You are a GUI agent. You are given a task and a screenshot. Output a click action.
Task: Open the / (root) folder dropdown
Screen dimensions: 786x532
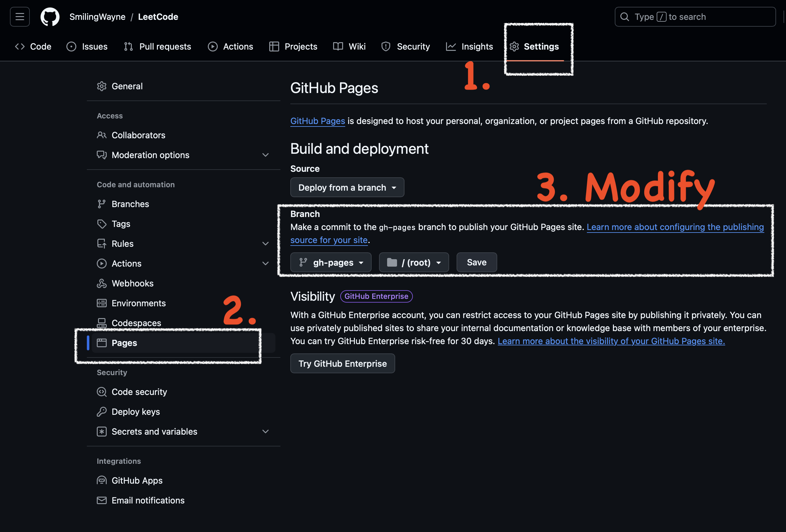414,262
